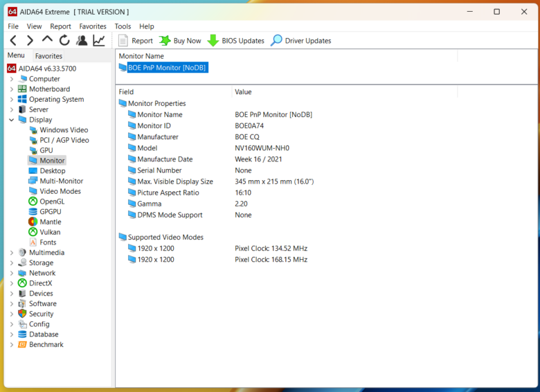Switch to the Favorites sidebar tab
The width and height of the screenshot is (540, 392).
click(48, 56)
